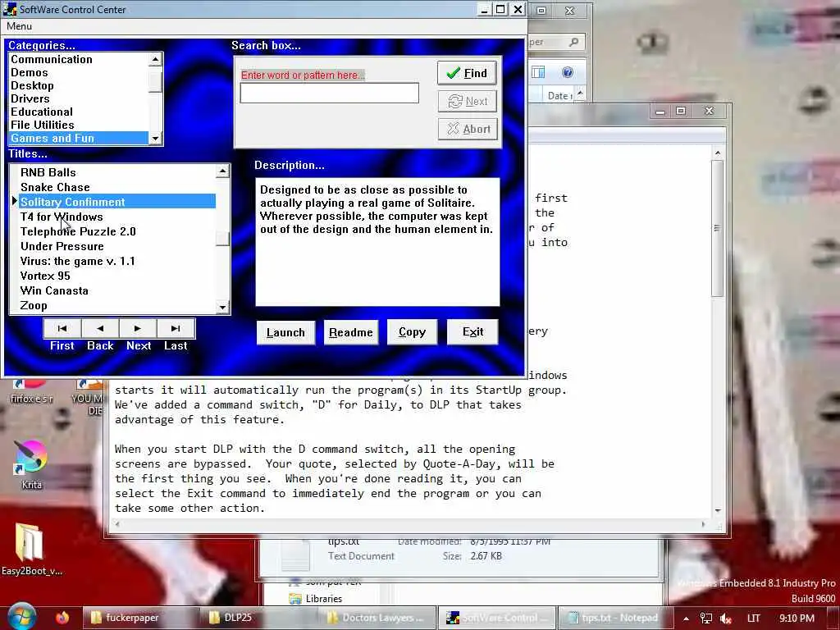
Task: Click the Explorer preview pane icon
Action: pyautogui.click(x=538, y=72)
